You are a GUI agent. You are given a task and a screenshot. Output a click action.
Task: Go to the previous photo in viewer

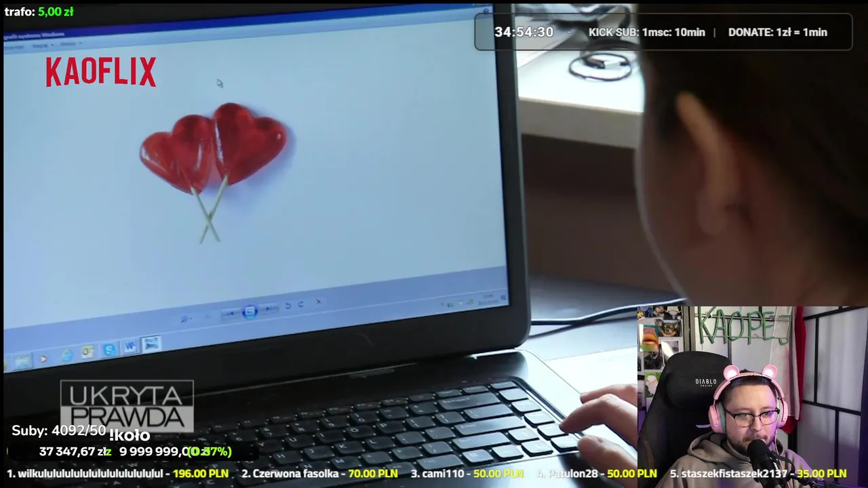tap(231, 312)
